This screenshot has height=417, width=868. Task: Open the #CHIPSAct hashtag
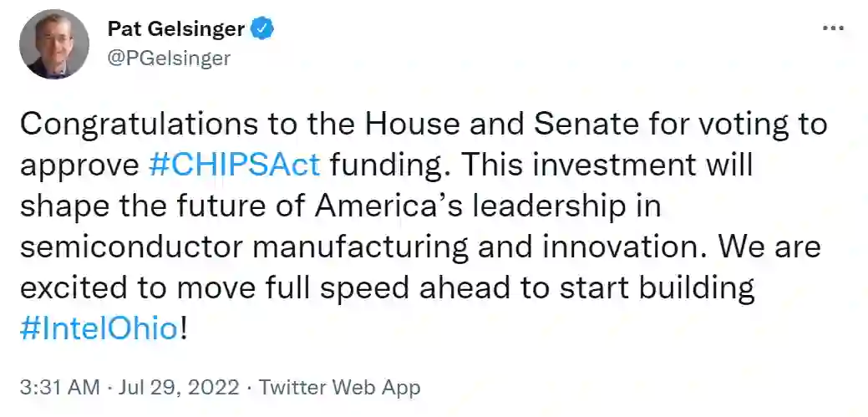[x=234, y=165]
